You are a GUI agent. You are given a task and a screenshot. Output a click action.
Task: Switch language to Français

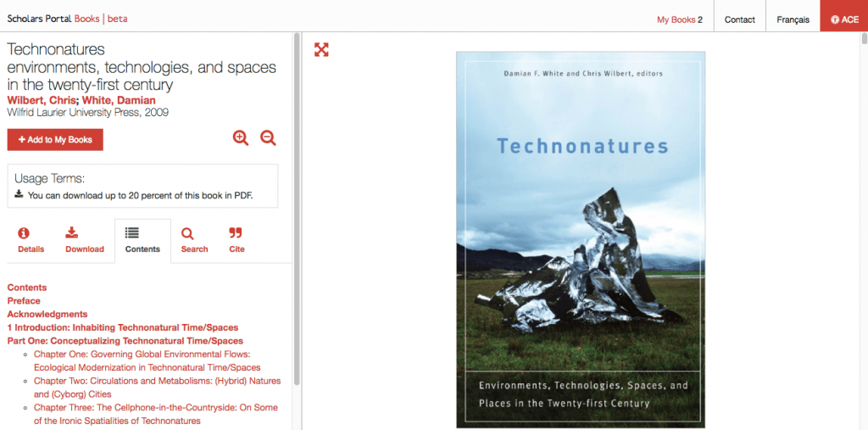coord(793,20)
